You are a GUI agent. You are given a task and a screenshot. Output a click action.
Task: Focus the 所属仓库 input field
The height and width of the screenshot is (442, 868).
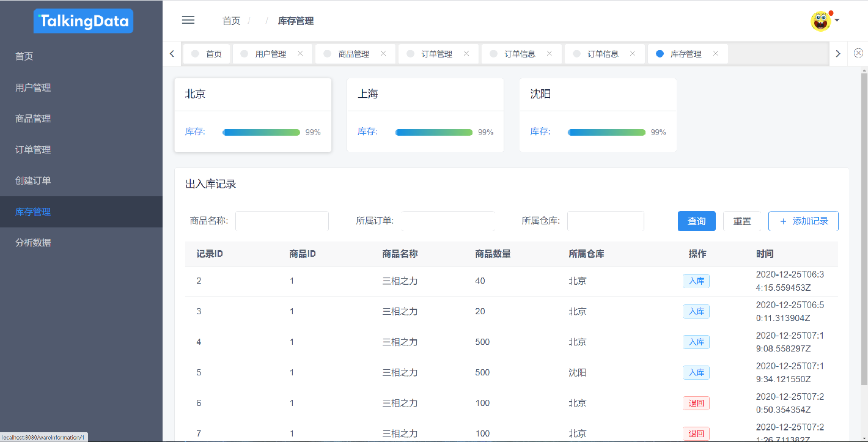(606, 221)
